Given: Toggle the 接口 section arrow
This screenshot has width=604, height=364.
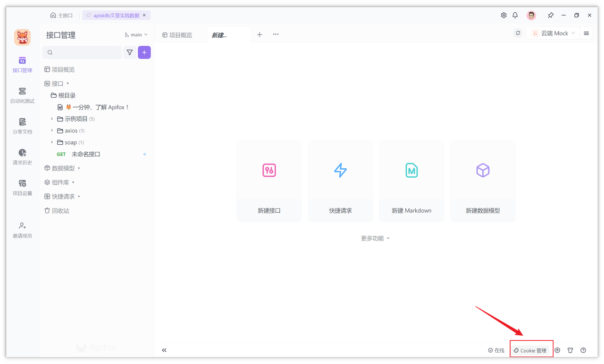Looking at the screenshot, I should pyautogui.click(x=68, y=83).
